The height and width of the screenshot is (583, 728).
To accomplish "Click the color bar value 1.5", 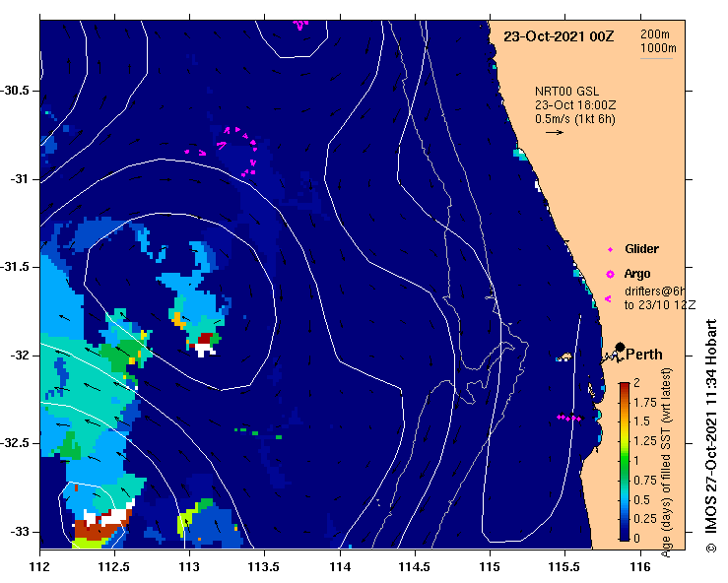I will click(641, 421).
